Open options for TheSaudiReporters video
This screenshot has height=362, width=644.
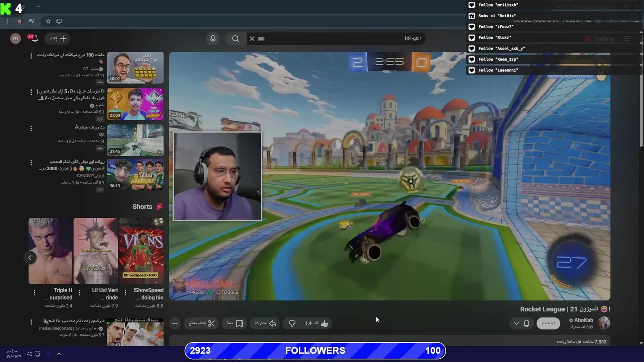click(x=31, y=322)
